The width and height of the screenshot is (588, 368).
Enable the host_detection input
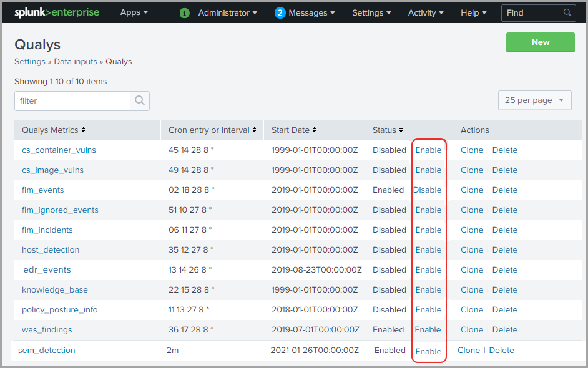428,249
